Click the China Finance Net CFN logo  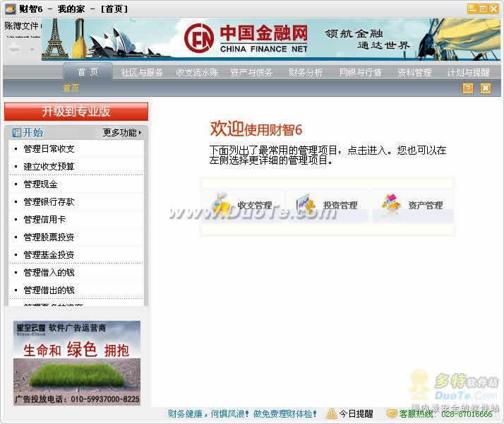point(199,38)
